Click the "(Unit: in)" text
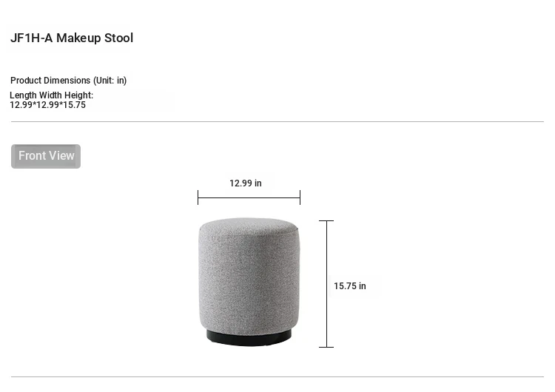This screenshot has height=392, width=555. click(110, 81)
